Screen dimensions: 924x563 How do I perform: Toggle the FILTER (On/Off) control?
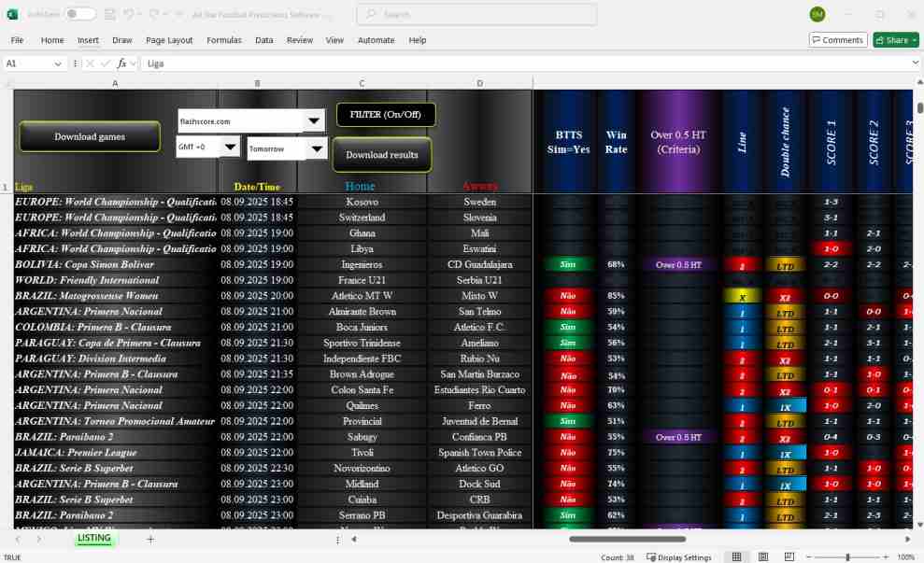pyautogui.click(x=385, y=114)
